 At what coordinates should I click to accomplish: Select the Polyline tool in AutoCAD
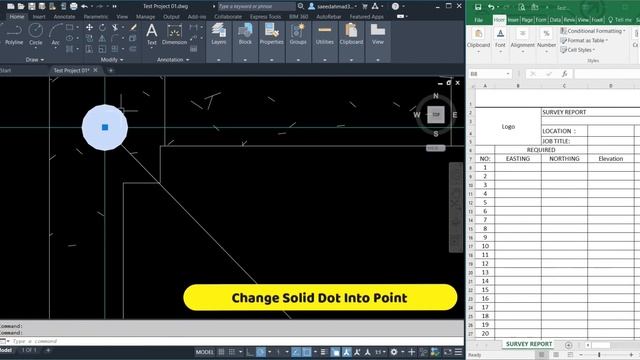(13, 34)
